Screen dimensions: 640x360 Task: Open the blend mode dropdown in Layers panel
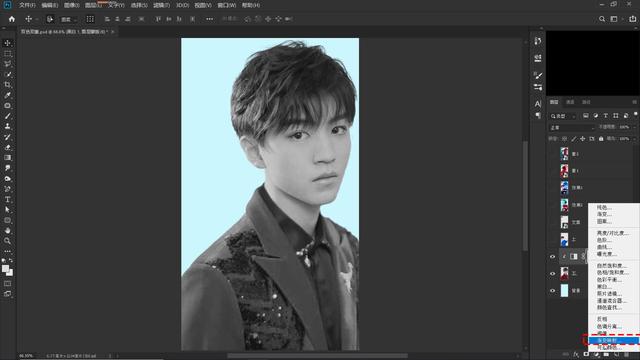[x=571, y=128]
